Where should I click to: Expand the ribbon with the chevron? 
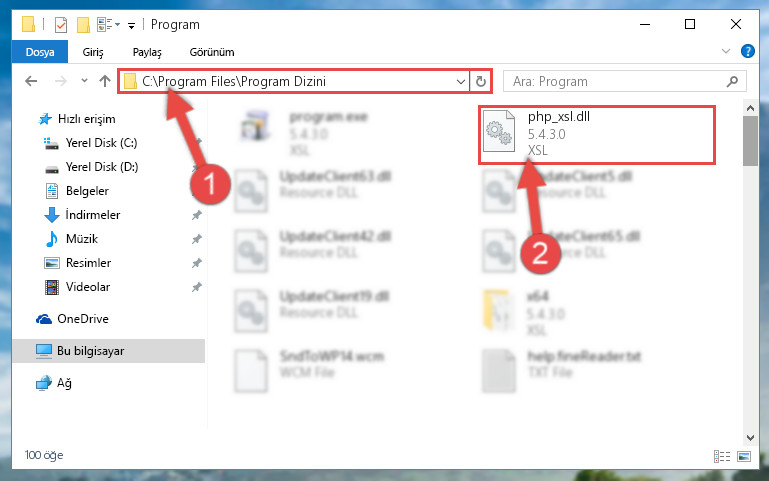726,51
